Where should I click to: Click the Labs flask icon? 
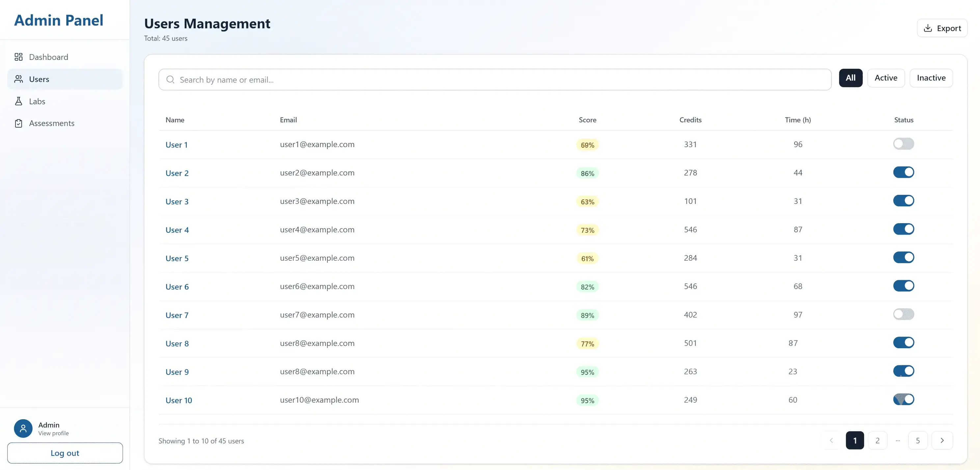pos(18,101)
